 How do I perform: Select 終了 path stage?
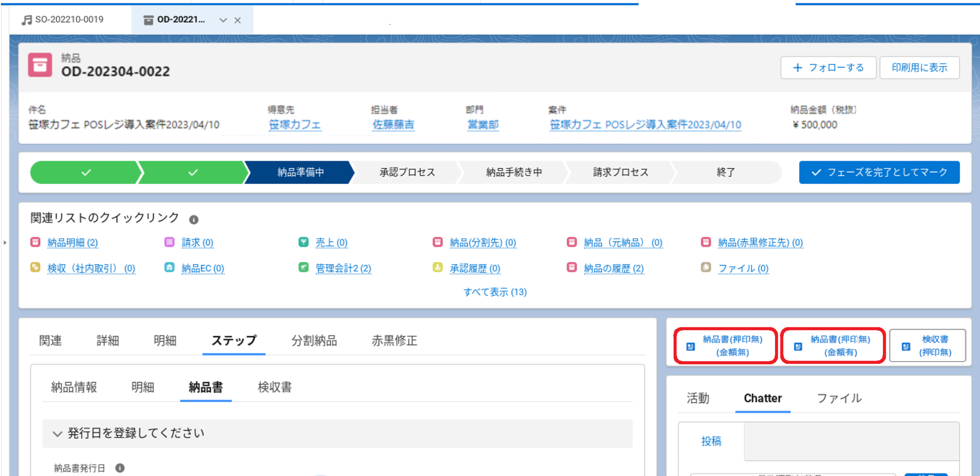[x=726, y=172]
